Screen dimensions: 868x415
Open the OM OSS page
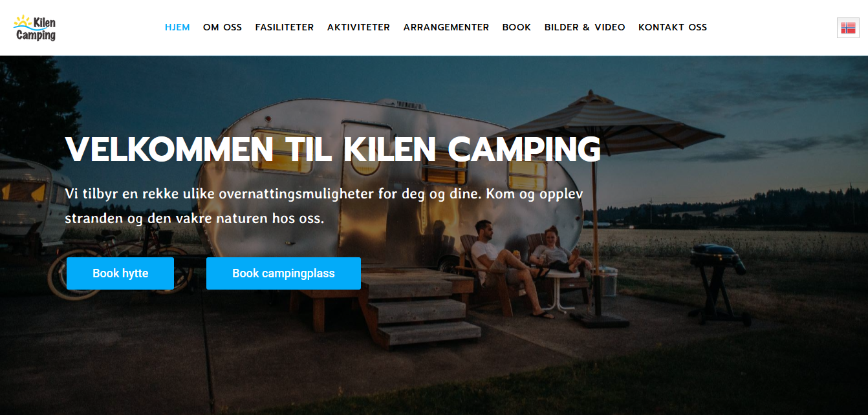pos(222,27)
